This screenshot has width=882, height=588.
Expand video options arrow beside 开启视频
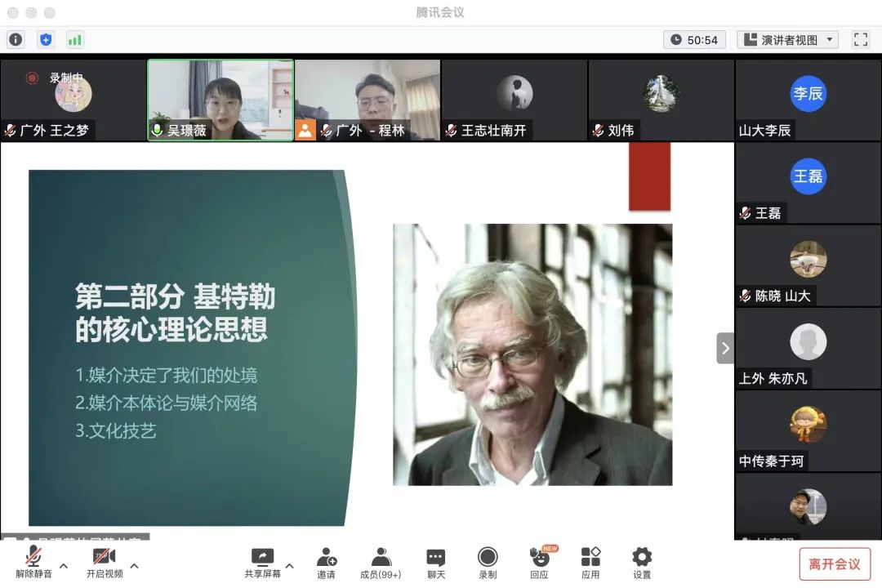pyautogui.click(x=135, y=565)
